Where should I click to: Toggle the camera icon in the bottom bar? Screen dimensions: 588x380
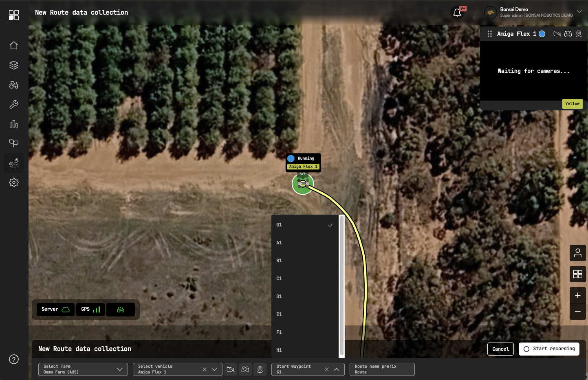point(231,369)
